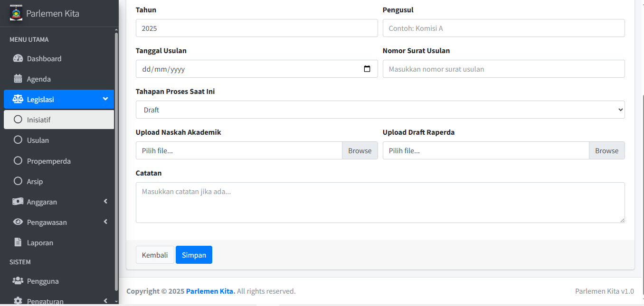The image size is (644, 306).
Task: Expand the Anggaran menu arrow
Action: coord(105,202)
